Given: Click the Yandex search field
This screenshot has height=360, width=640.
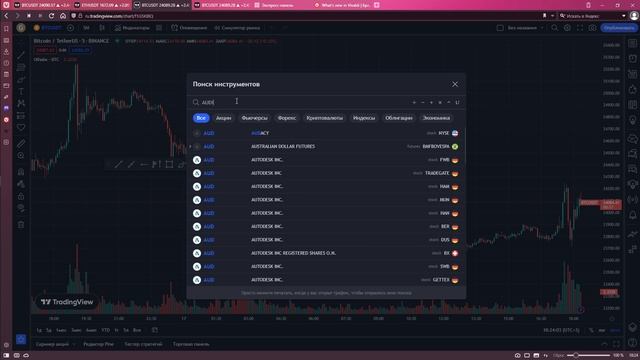Looking at the screenshot, I should pos(591,16).
